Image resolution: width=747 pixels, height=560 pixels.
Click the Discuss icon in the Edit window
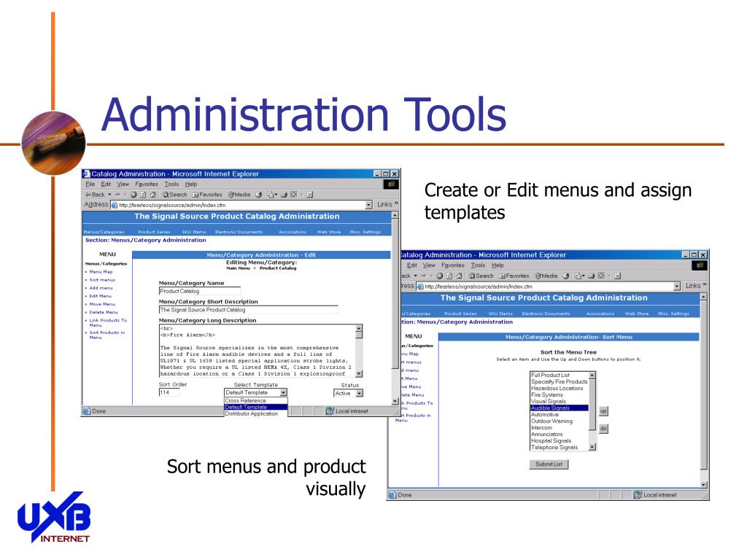point(309,195)
